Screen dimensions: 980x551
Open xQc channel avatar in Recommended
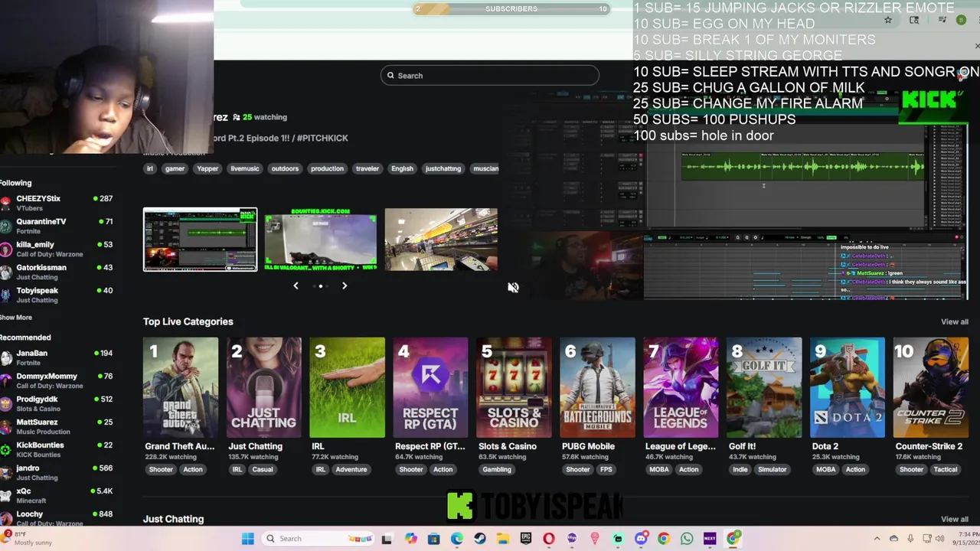point(6,495)
